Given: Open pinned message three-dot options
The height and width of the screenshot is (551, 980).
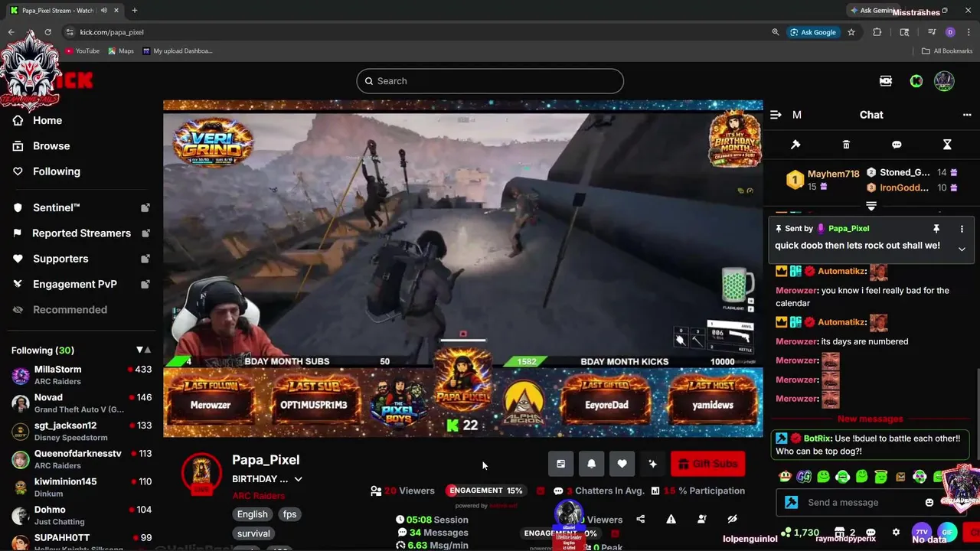Looking at the screenshot, I should click(962, 229).
